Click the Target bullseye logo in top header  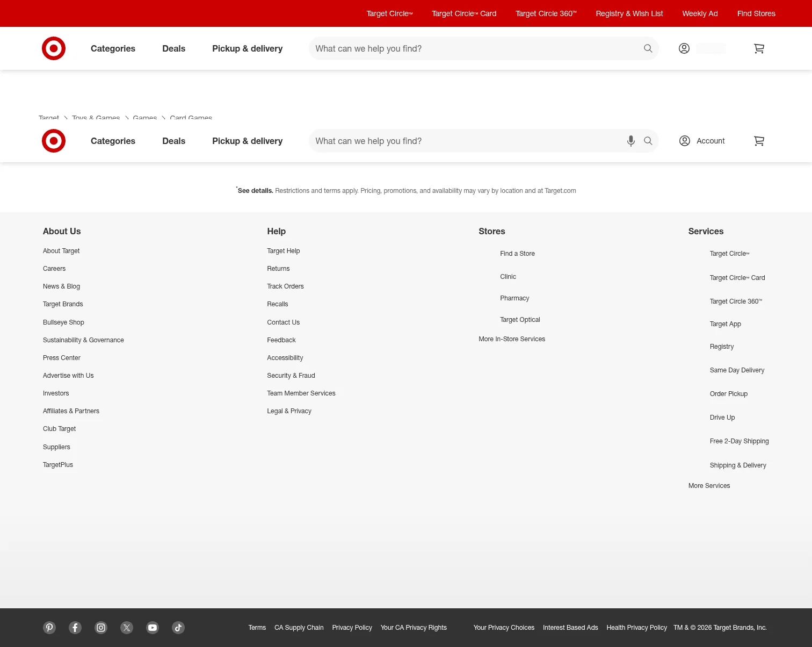[54, 48]
